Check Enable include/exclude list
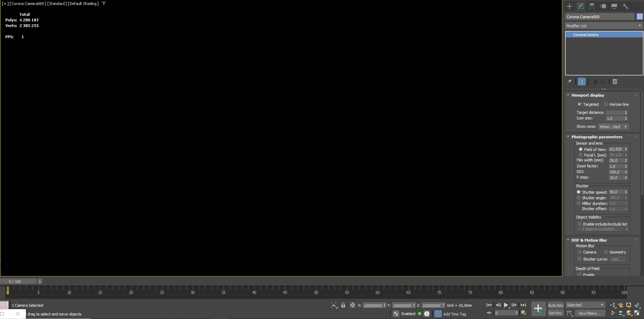Image resolution: width=644 pixels, height=319 pixels. click(579, 224)
